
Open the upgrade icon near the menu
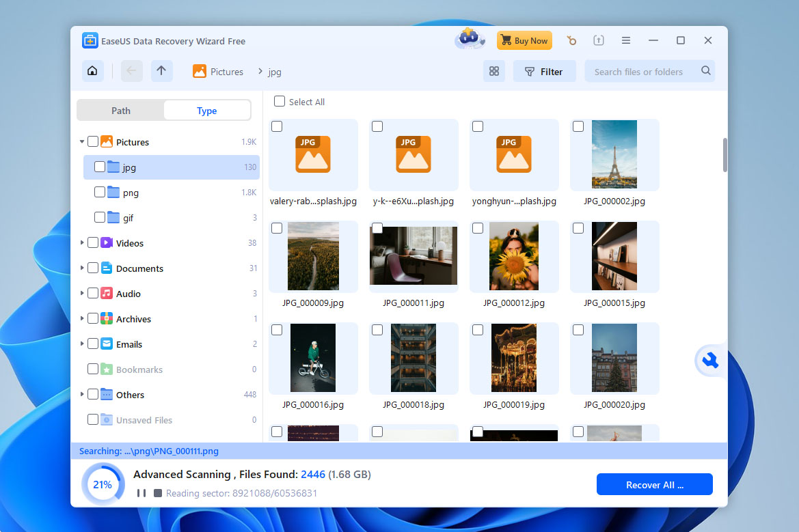click(599, 40)
